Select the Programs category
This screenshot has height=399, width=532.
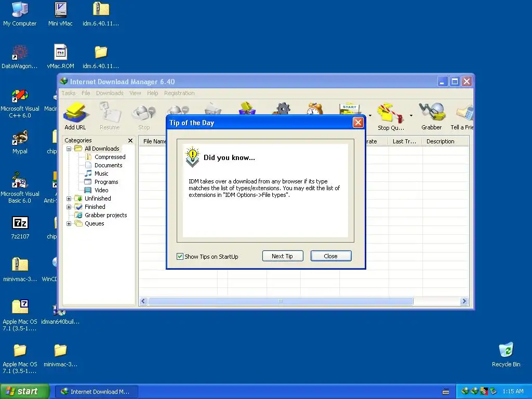click(x=106, y=182)
